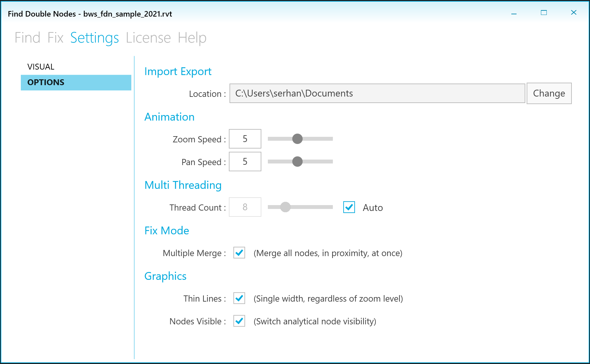Open the Find tab
The width and height of the screenshot is (590, 364).
(27, 38)
